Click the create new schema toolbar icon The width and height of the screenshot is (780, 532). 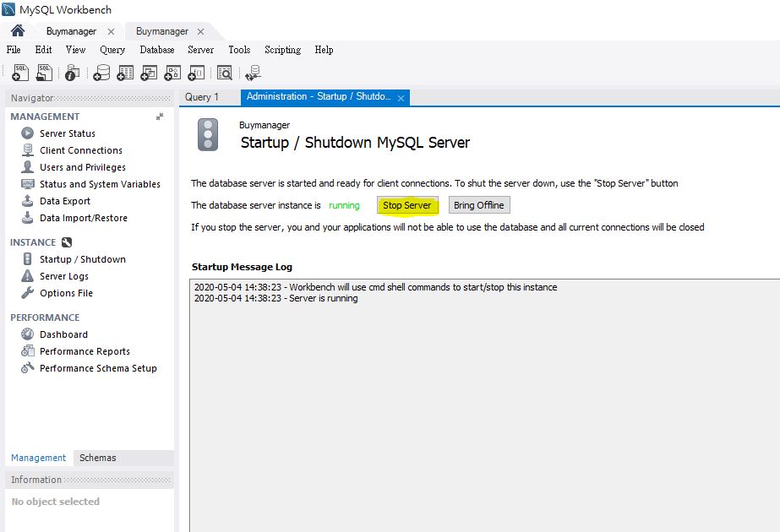pyautogui.click(x=101, y=73)
